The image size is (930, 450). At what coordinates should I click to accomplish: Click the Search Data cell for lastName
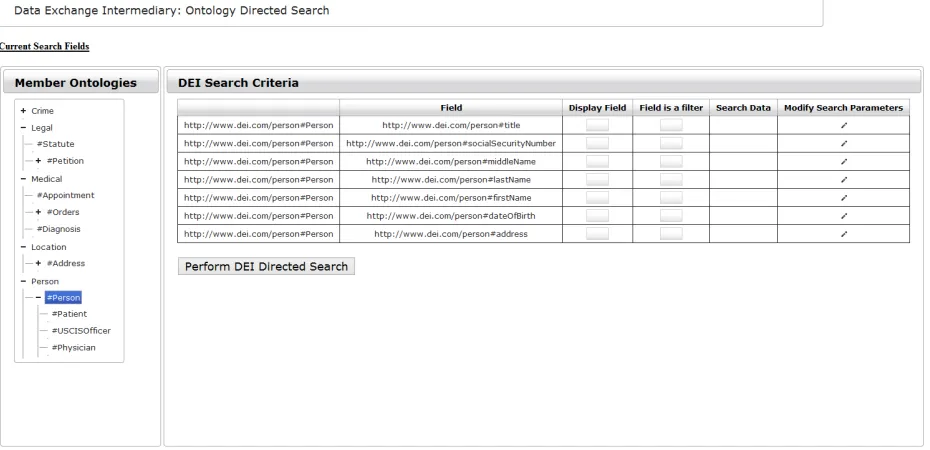[743, 180]
